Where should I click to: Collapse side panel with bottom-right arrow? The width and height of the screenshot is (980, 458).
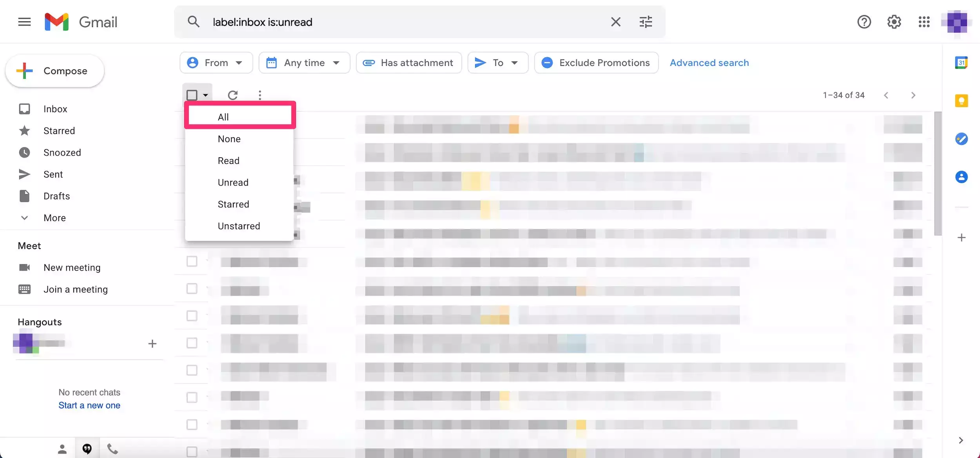click(961, 440)
